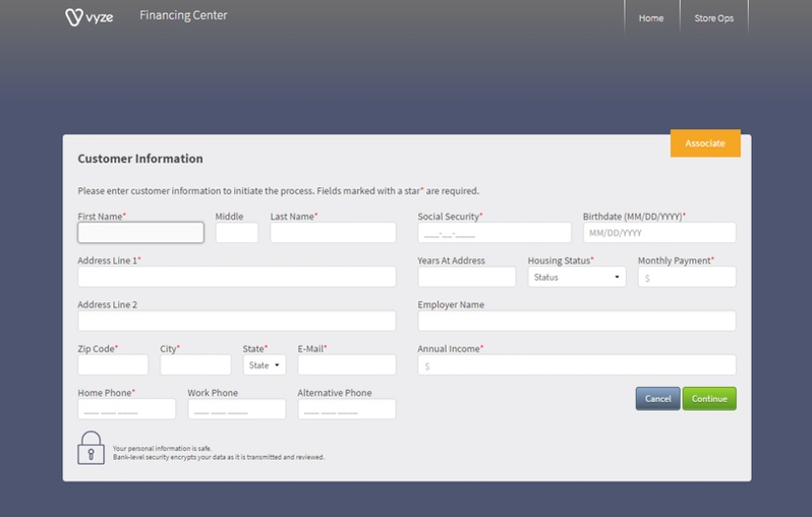Click the padlock security icon
Image resolution: width=812 pixels, height=517 pixels.
click(x=92, y=448)
